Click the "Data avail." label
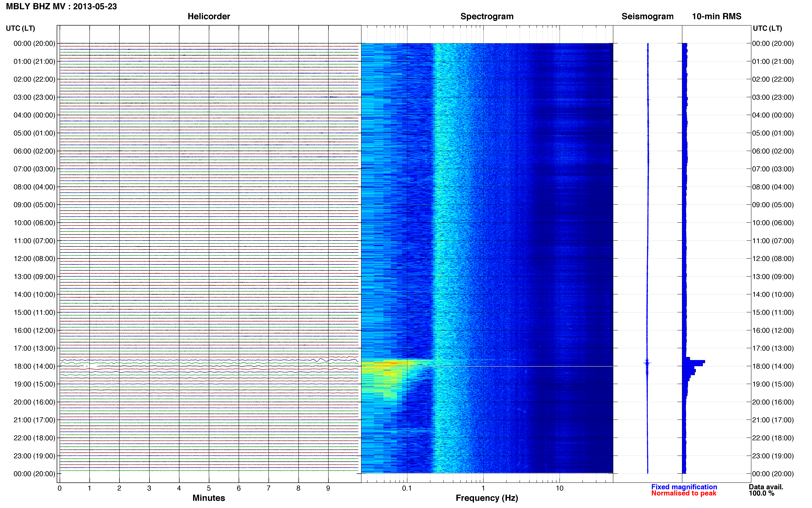The width and height of the screenshot is (812, 508). click(x=766, y=487)
